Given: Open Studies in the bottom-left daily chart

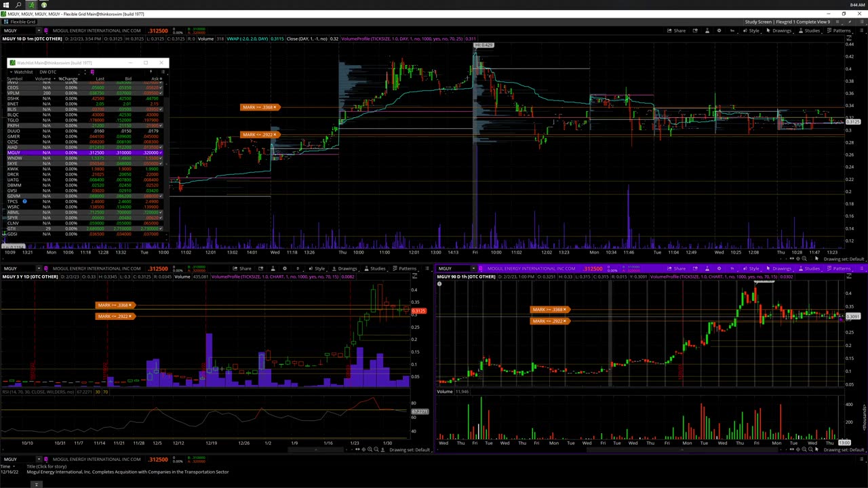Looking at the screenshot, I should [x=374, y=268].
